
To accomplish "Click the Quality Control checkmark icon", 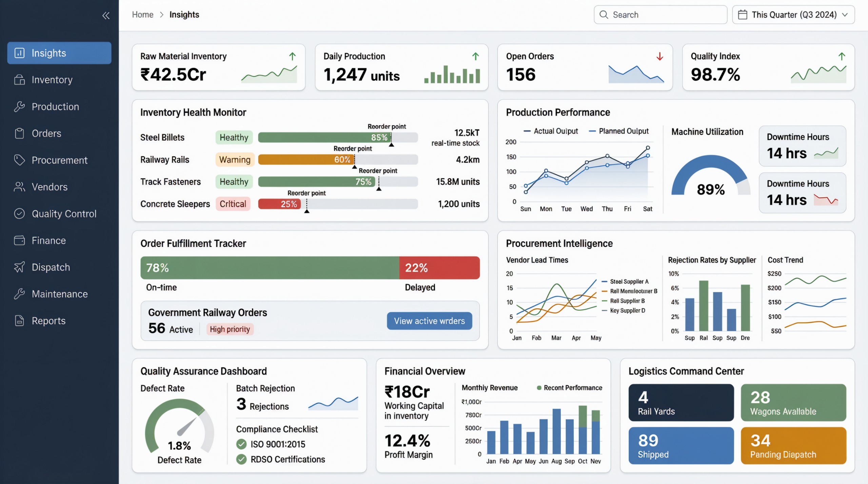I will coord(19,214).
